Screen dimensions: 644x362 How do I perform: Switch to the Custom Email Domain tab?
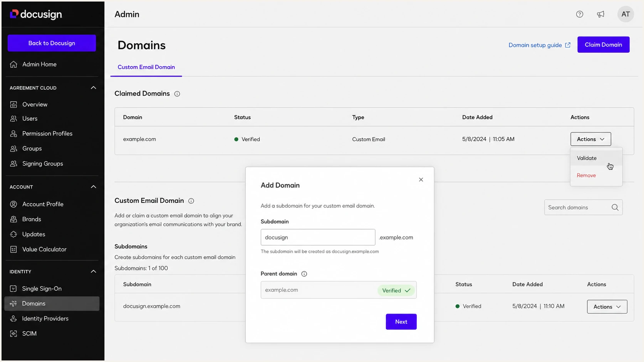pyautogui.click(x=146, y=67)
